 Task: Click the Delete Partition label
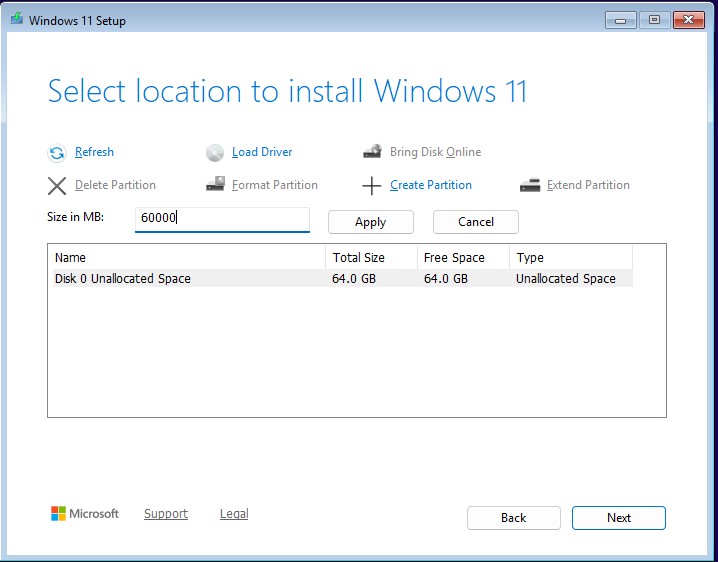tap(115, 185)
